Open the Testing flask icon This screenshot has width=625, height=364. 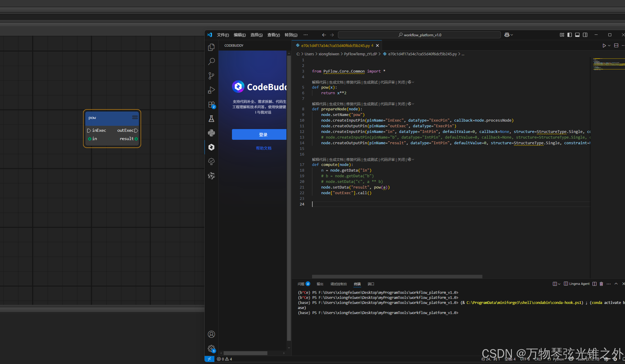point(211,119)
